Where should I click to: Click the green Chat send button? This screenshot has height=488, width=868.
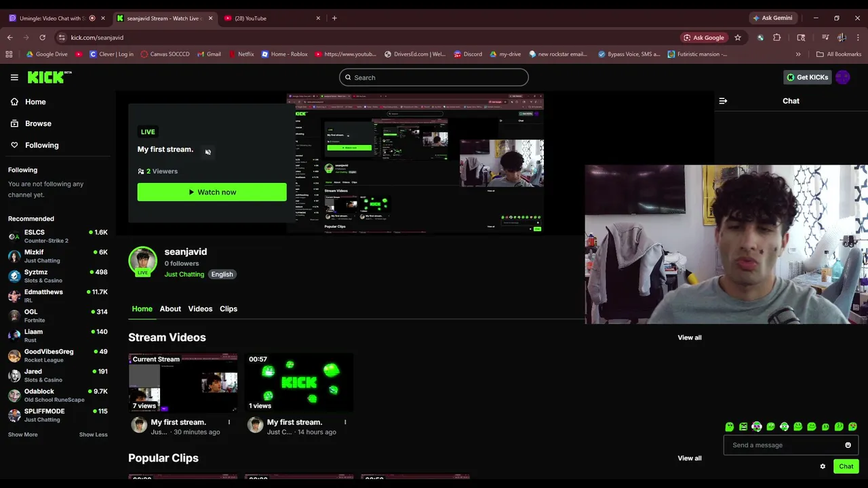(x=846, y=466)
